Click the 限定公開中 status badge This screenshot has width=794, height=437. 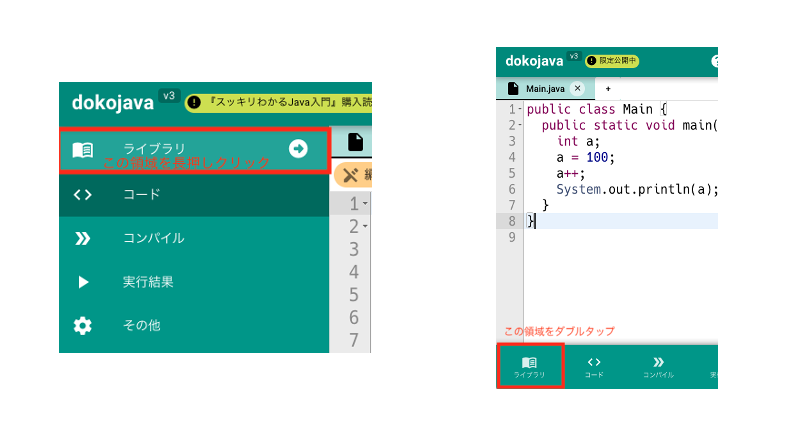coord(612,61)
